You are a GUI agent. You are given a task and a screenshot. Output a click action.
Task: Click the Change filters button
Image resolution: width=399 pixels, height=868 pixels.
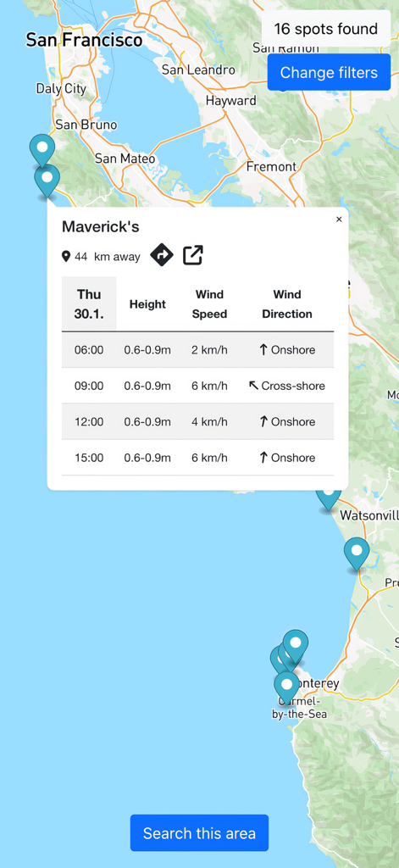329,73
